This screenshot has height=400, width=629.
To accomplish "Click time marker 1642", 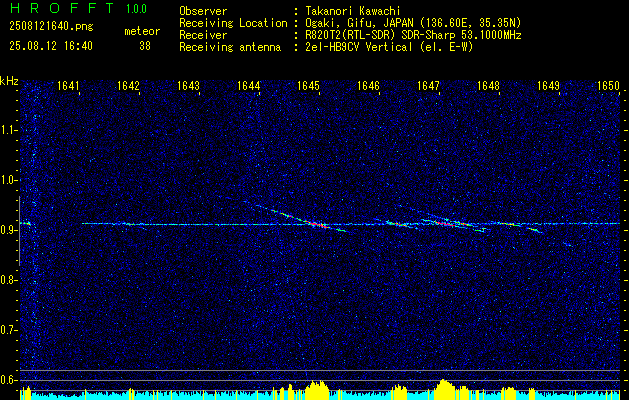I will [x=128, y=85].
